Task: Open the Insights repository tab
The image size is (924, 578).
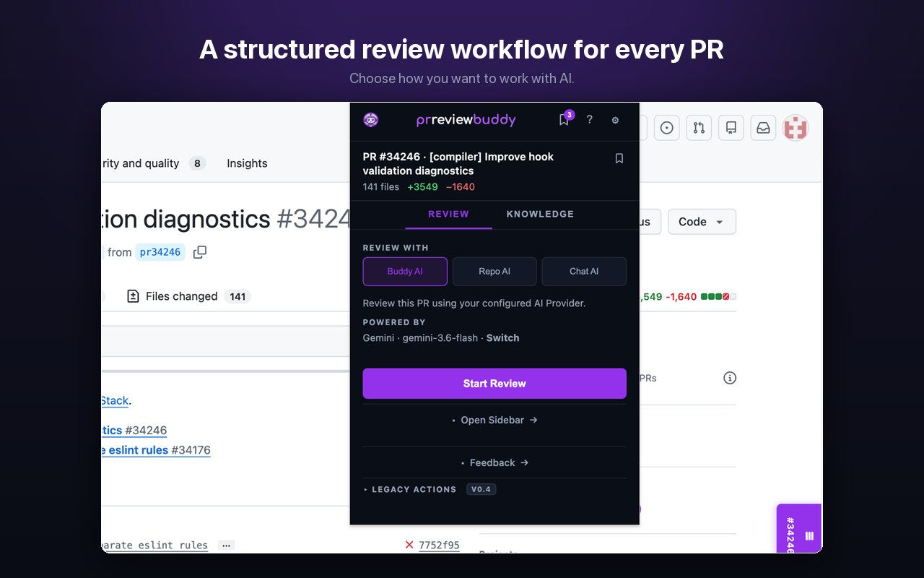Action: (x=247, y=163)
